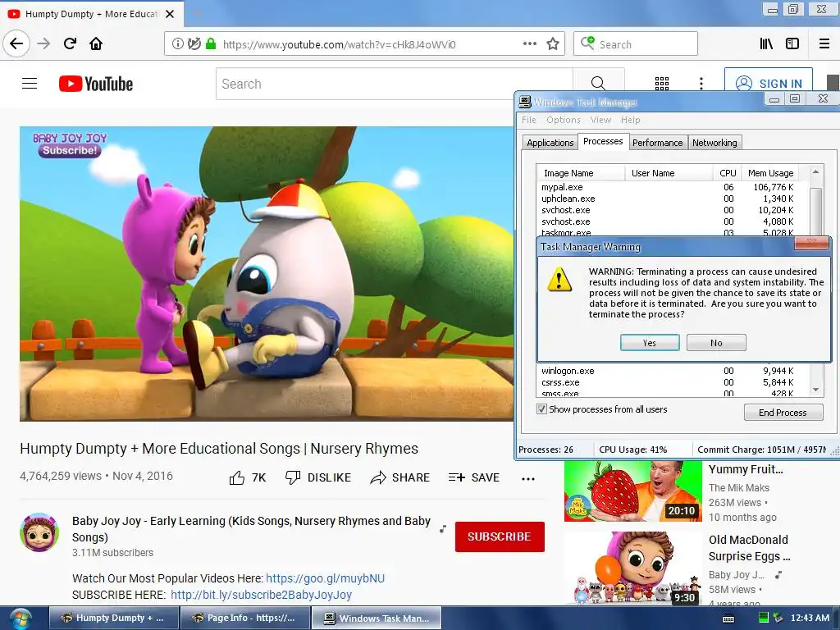Open Yummy Fruit video thumbnail
This screenshot has height=630, width=840.
coord(632,491)
